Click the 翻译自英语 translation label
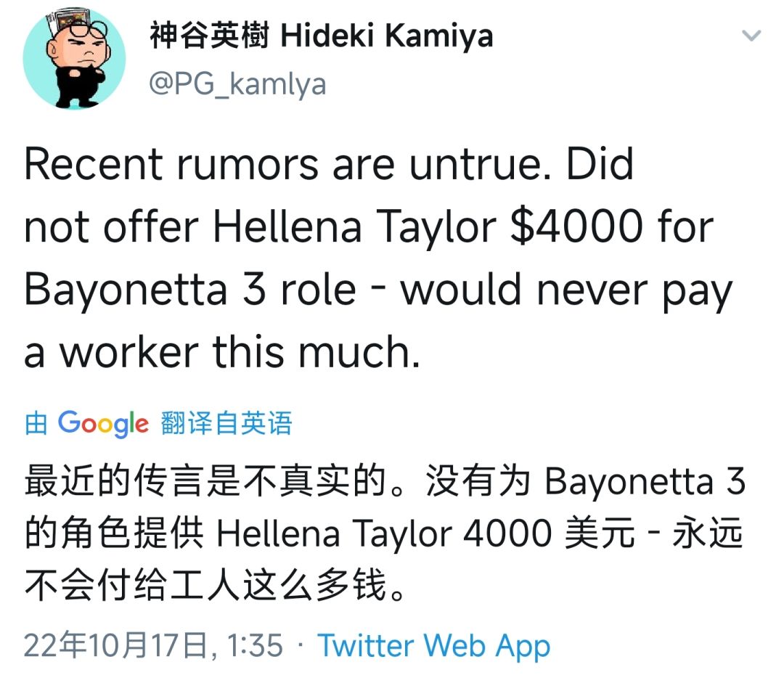 point(226,423)
